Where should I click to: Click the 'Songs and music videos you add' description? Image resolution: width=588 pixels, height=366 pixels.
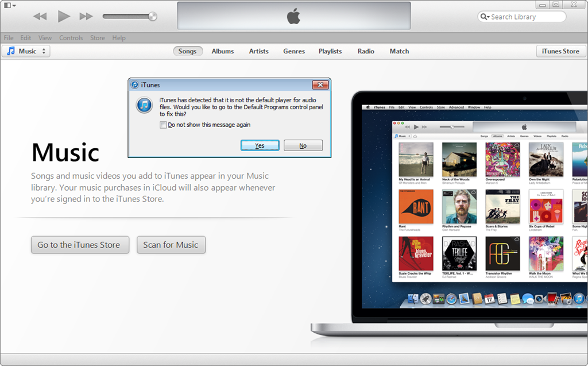[x=153, y=187]
